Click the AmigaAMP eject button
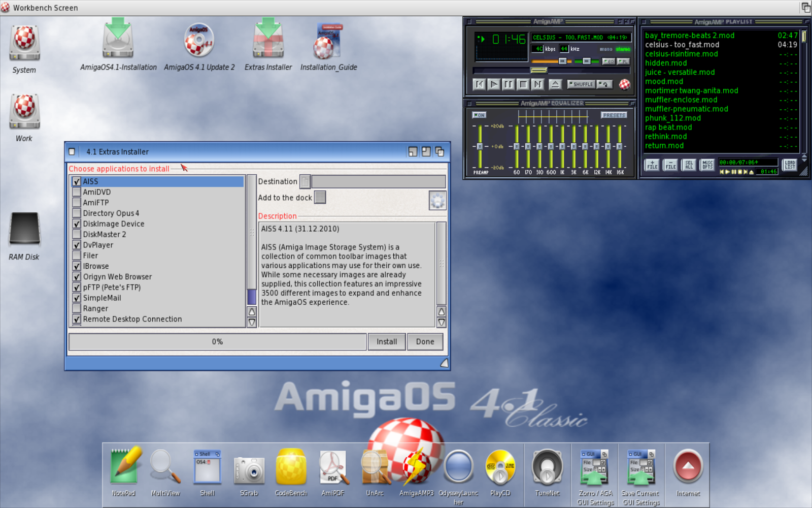 tap(555, 84)
